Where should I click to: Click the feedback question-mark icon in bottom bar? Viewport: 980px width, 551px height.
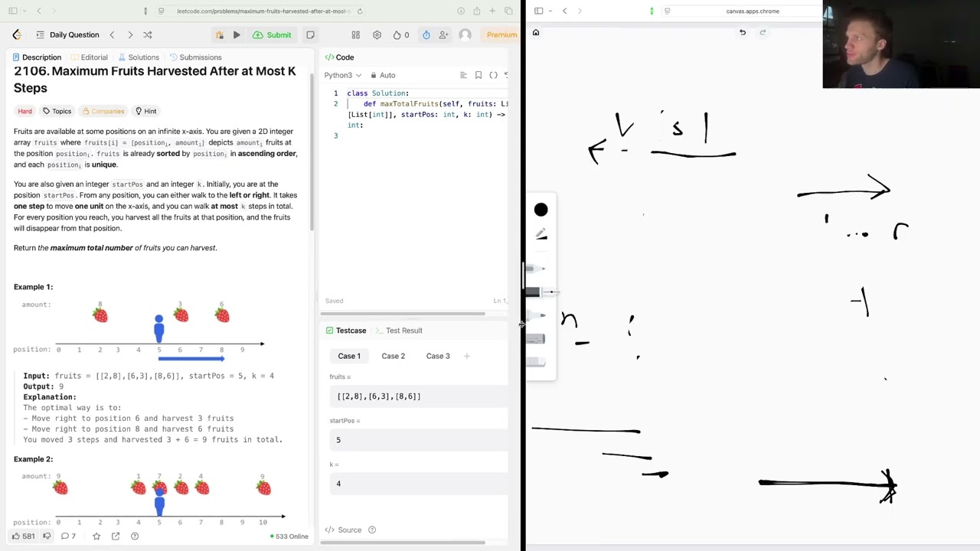[x=135, y=536]
